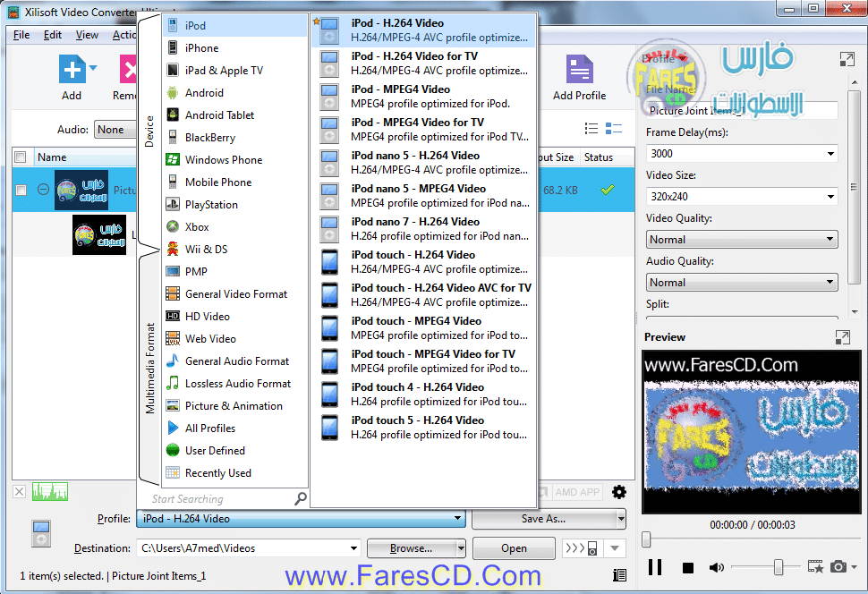The width and height of the screenshot is (868, 594).
Task: Switch to details list view icon
Action: (613, 129)
